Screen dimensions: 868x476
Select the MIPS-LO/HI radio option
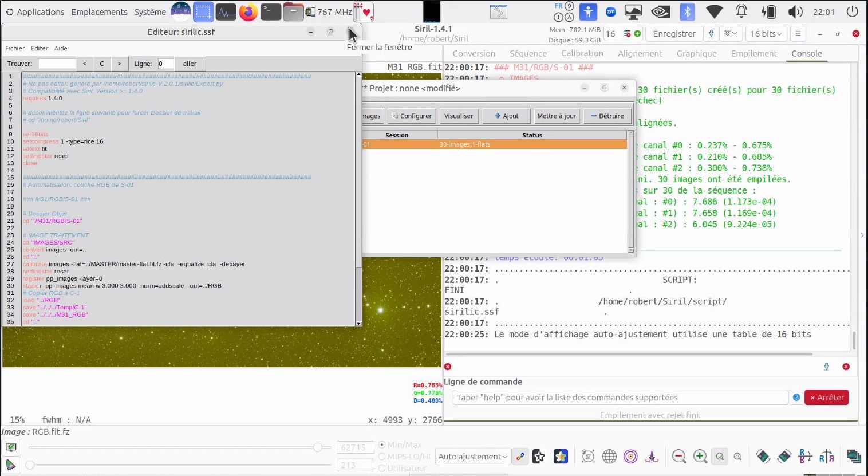point(382,457)
